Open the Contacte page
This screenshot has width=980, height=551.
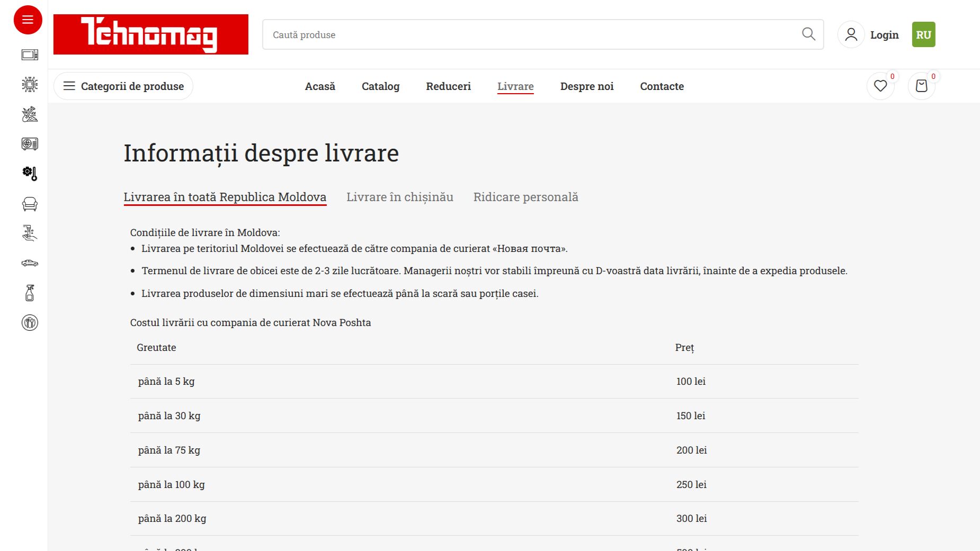click(662, 86)
